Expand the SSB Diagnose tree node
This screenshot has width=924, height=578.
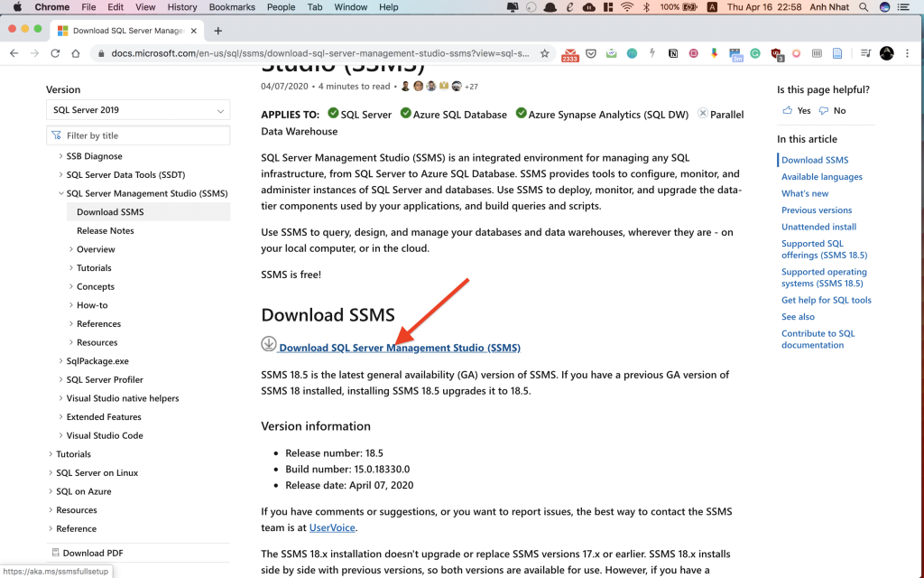tap(60, 155)
